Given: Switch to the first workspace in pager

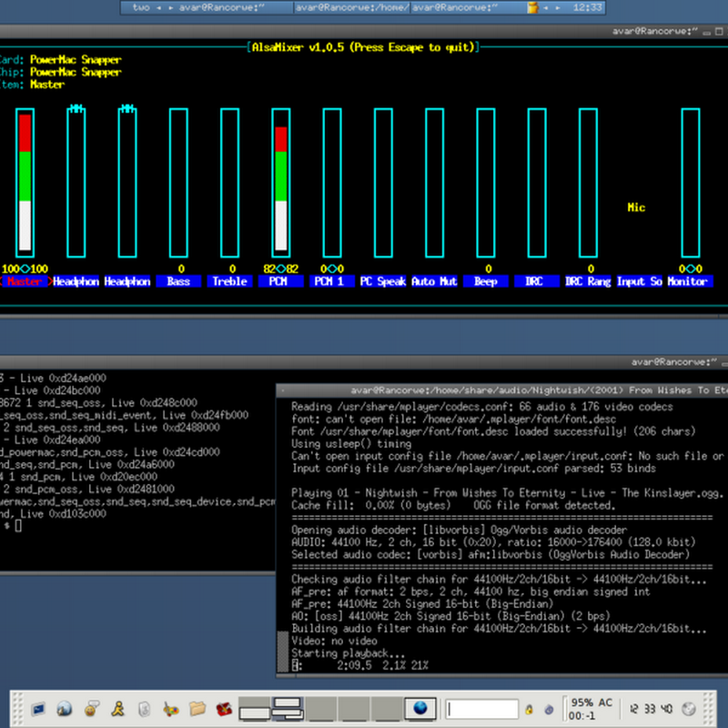Looking at the screenshot, I should [256, 708].
